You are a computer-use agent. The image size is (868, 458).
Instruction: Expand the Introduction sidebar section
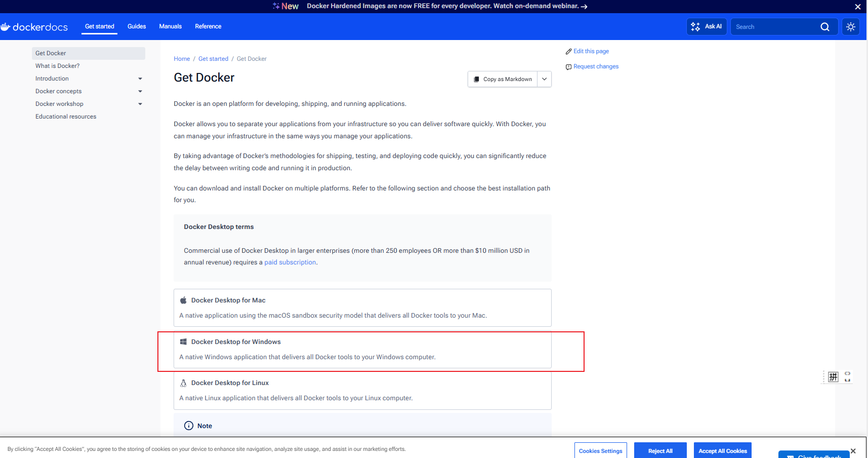pos(140,79)
